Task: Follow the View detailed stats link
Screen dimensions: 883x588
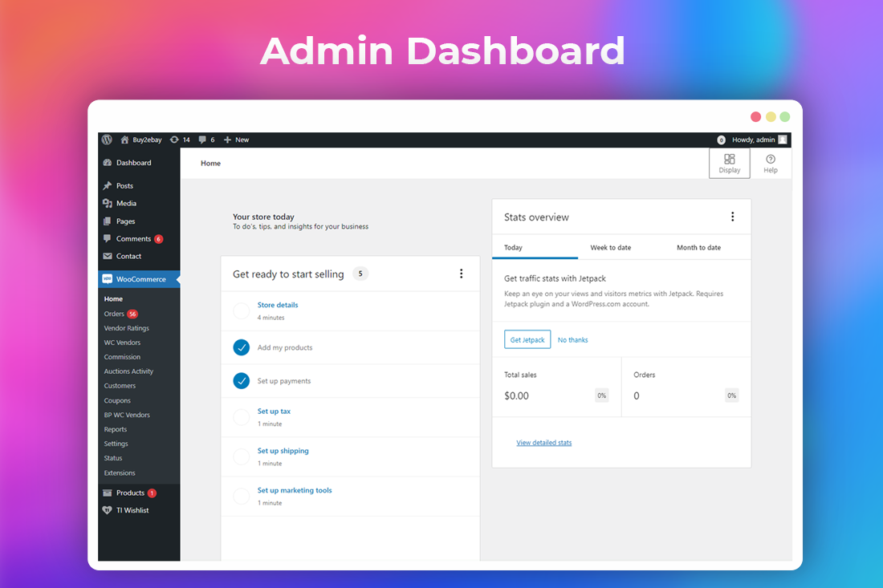Action: 544,443
